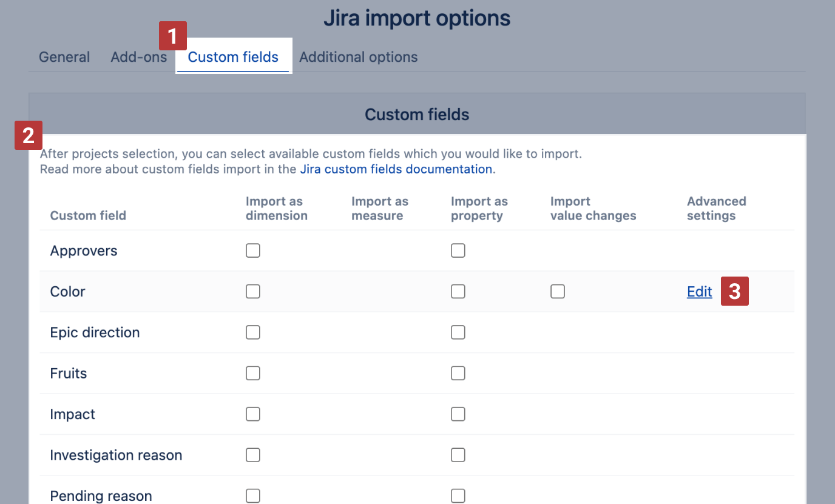Image resolution: width=835 pixels, height=504 pixels.
Task: Open the Add-ons tab
Action: coord(138,57)
